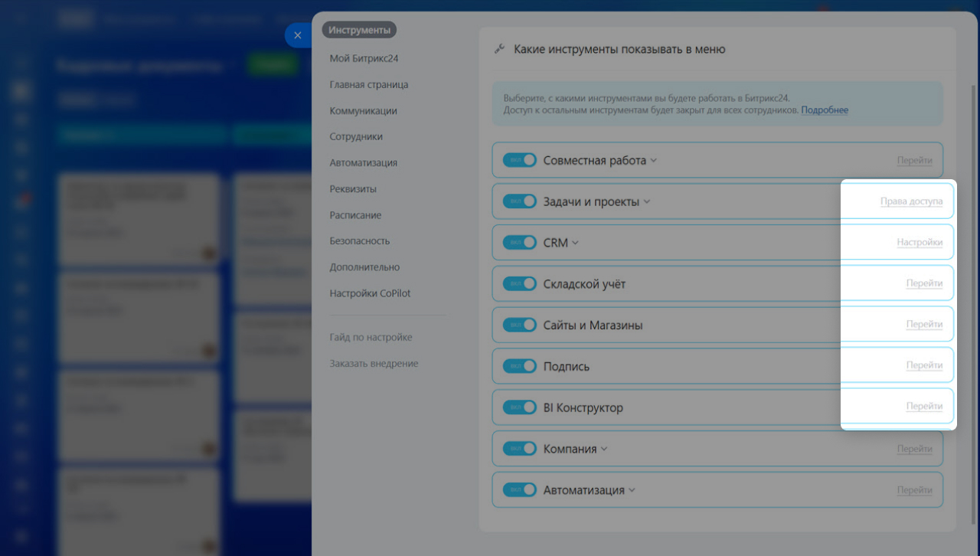The height and width of the screenshot is (556, 980).
Task: Open Настройки CoPilot section
Action: click(370, 293)
